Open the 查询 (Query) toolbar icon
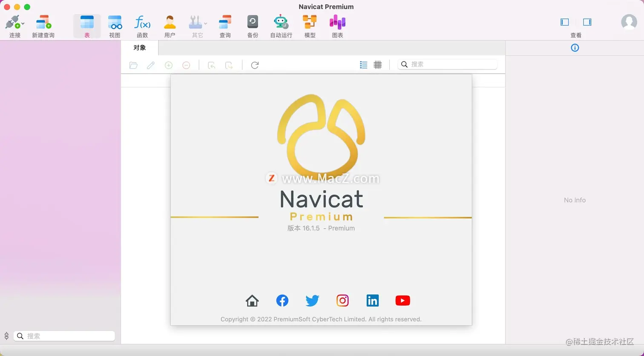644x356 pixels. point(225,22)
